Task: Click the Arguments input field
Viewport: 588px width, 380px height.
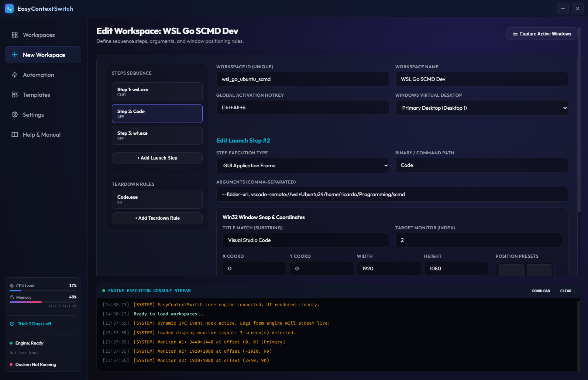Action: [392, 194]
